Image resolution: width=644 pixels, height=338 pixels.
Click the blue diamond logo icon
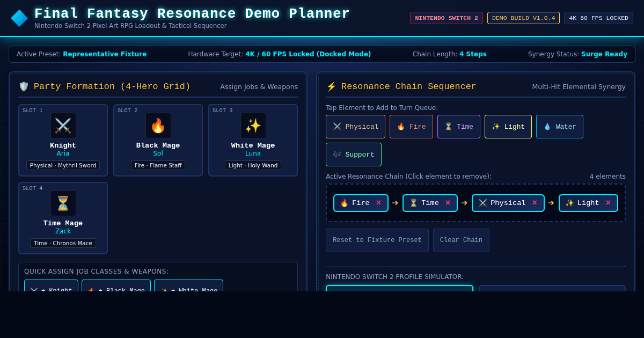click(x=19, y=18)
